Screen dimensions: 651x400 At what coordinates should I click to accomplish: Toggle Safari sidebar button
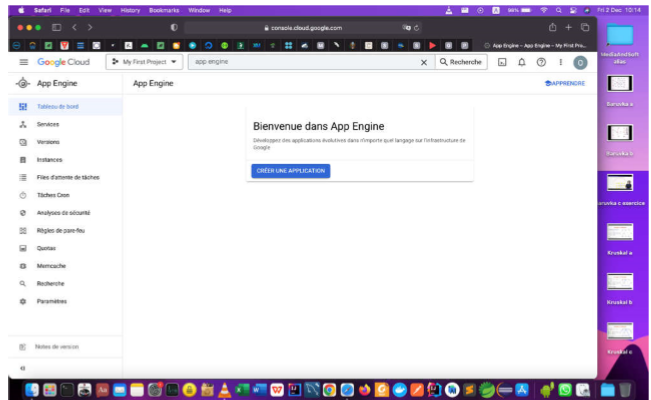(56, 27)
